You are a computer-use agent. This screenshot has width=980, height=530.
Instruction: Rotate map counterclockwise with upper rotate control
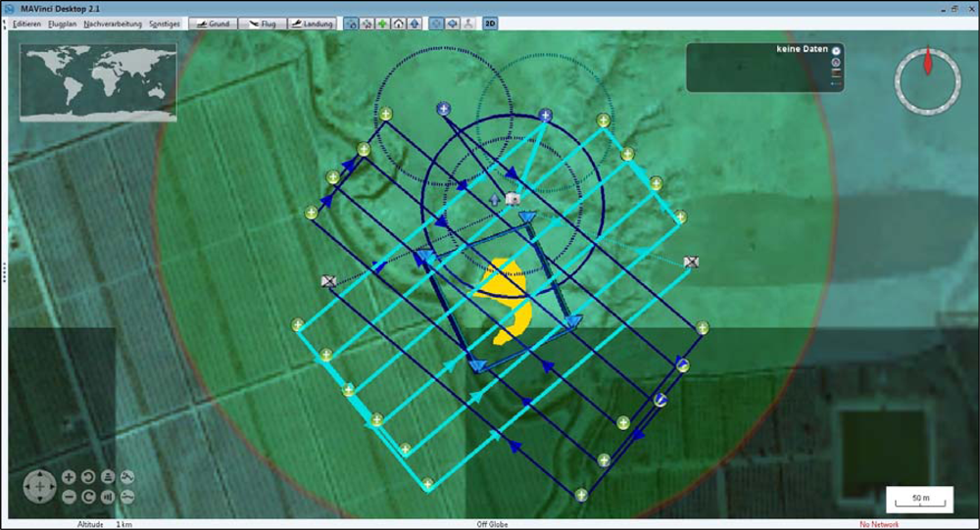(x=88, y=477)
